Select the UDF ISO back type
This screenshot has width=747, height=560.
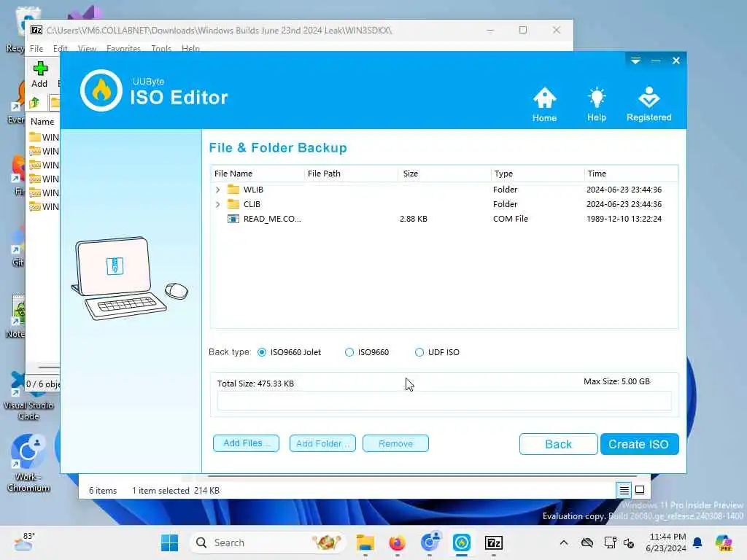[419, 352]
